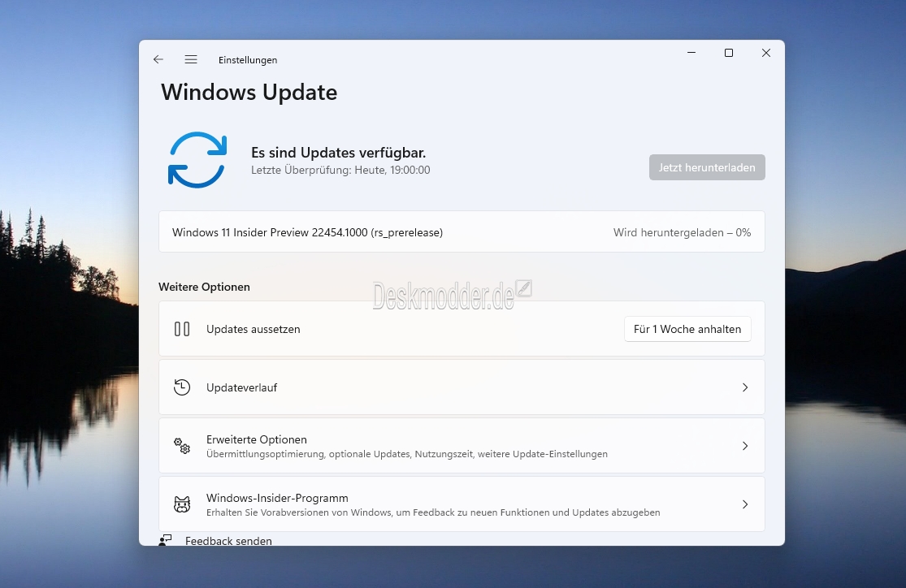The image size is (906, 588).
Task: Open Windows-Insider-Programm via its chevron
Action: tap(745, 504)
